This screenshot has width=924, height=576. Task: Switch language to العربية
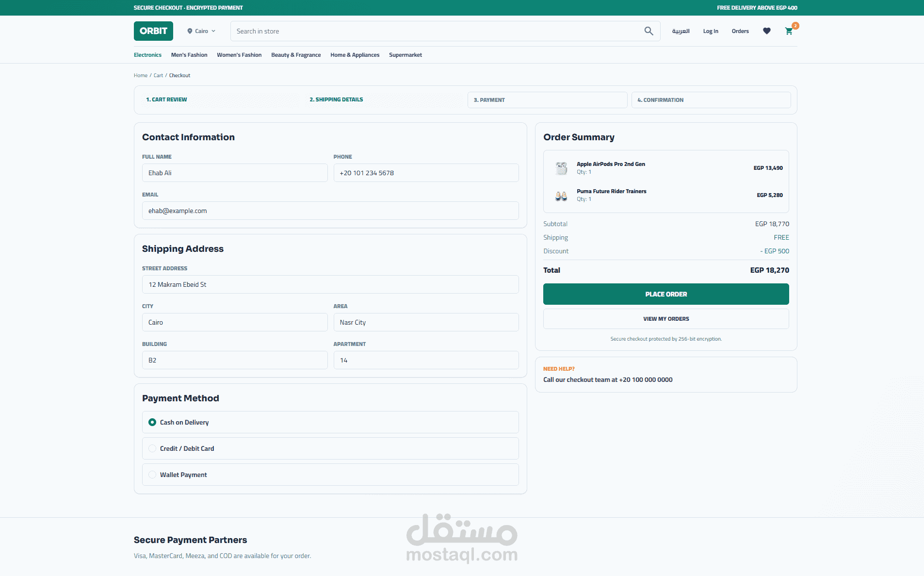(x=681, y=31)
